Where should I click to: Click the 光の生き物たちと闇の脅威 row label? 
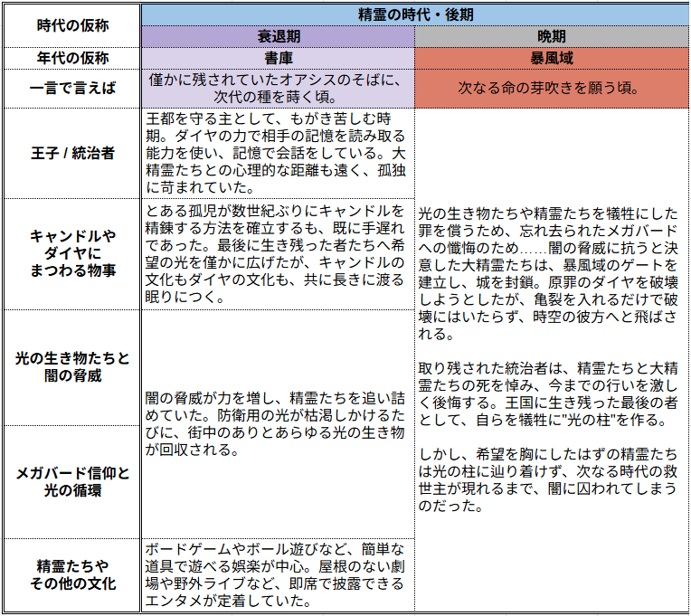click(x=72, y=366)
